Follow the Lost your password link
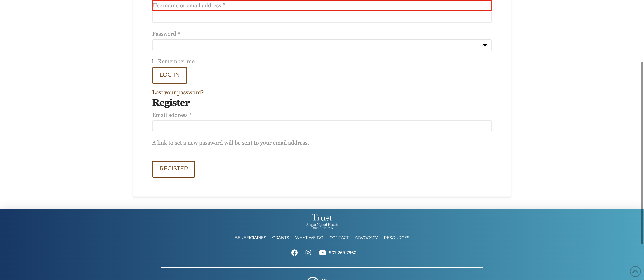The width and height of the screenshot is (644, 280). point(178,92)
